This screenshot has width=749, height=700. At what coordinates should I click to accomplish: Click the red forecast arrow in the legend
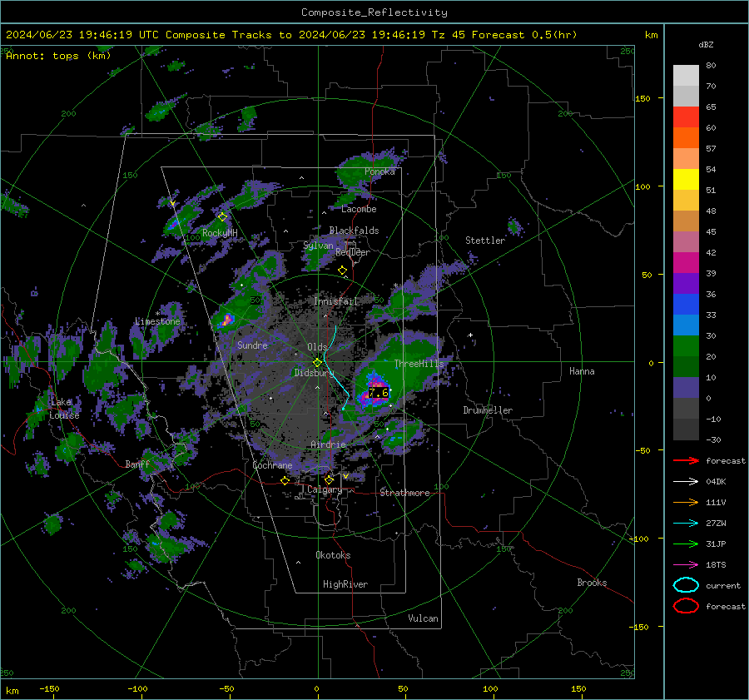click(x=686, y=460)
